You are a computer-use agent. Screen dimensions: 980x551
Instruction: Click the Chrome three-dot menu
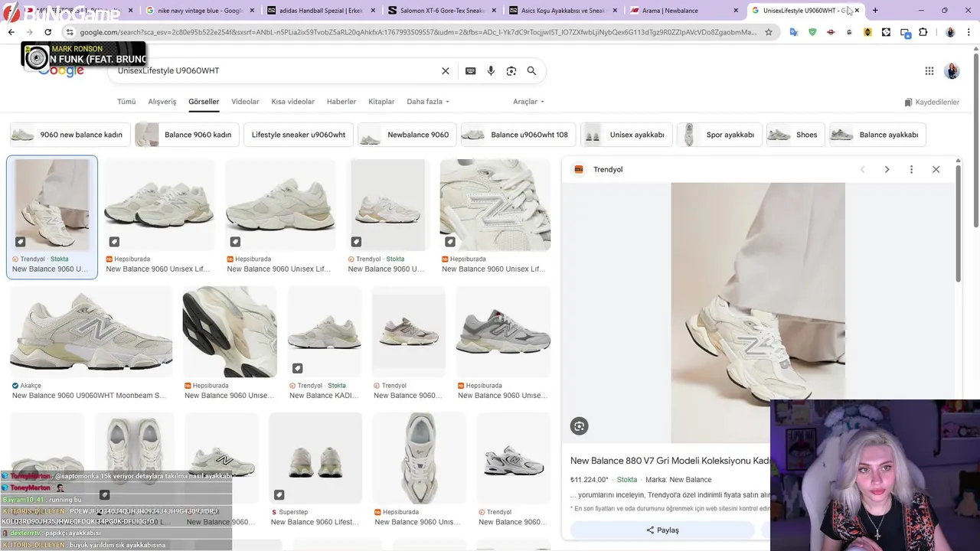pos(970,32)
